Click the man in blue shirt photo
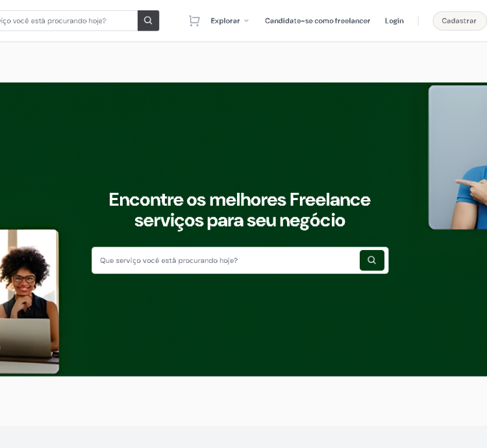The height and width of the screenshot is (448, 487). point(458,157)
